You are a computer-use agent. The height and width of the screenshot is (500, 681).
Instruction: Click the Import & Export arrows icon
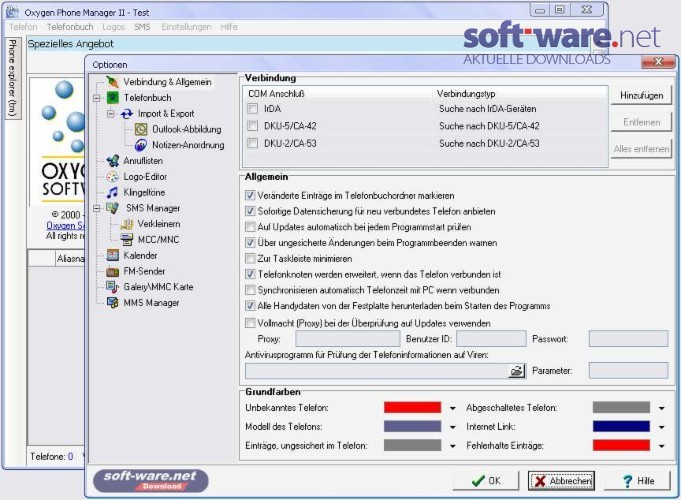127,113
